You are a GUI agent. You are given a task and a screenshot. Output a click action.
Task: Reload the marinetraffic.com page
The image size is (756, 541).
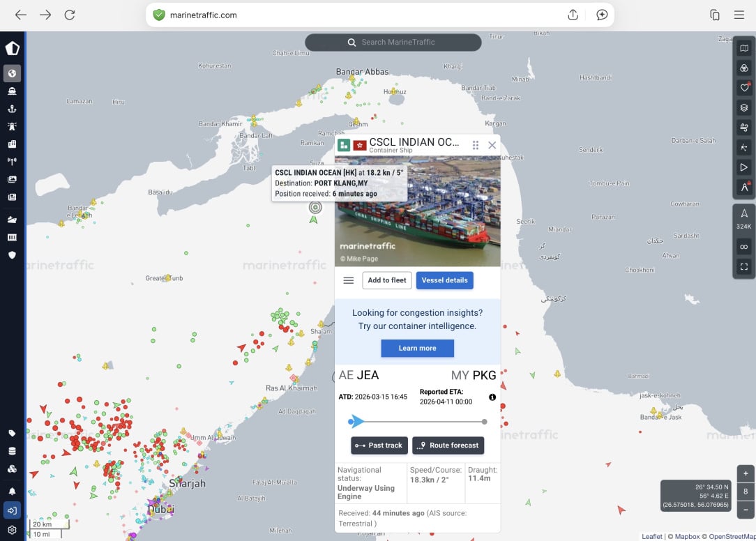(x=70, y=15)
